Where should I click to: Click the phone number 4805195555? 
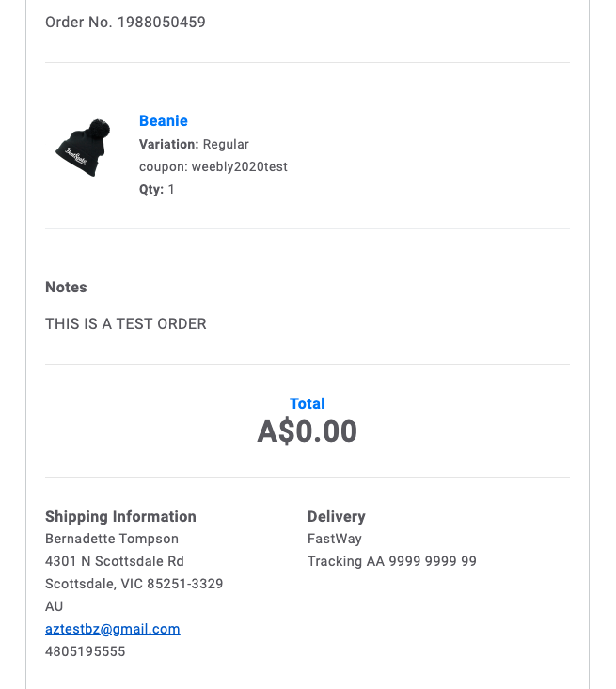pos(86,651)
